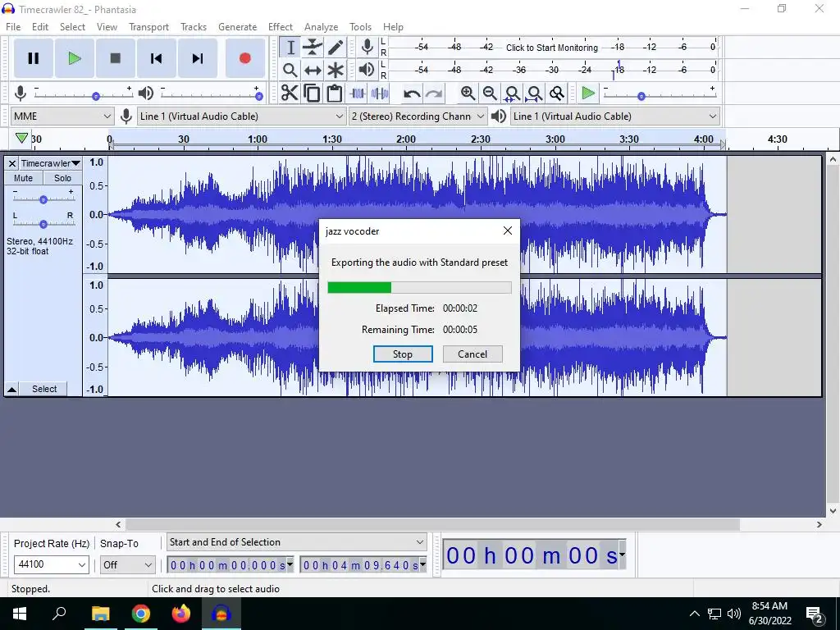Click Stop in the jazz vocoder dialog

(403, 354)
